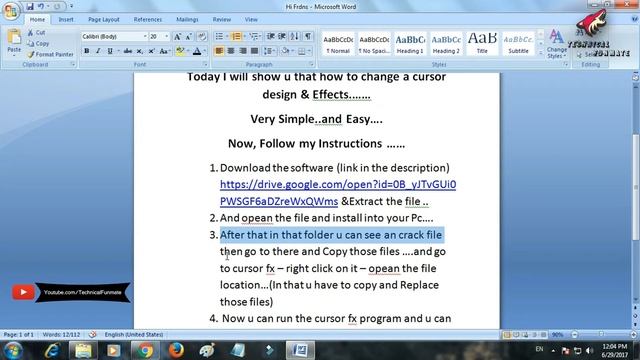Click Change Styles icon

coord(556,44)
